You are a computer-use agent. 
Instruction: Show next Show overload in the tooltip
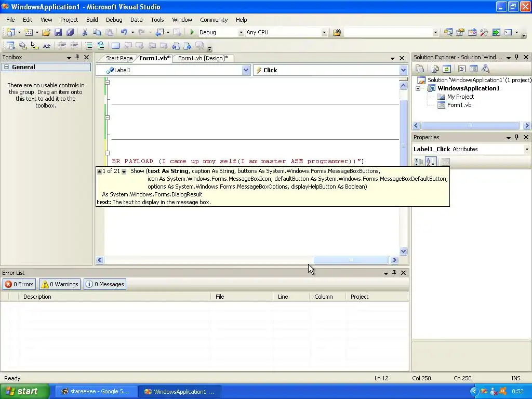[124, 171]
